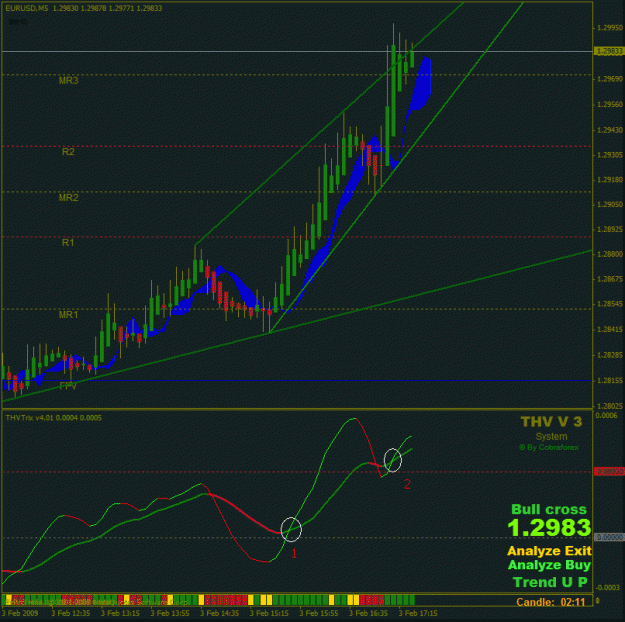Click the time axis label 3 Feb 17:15
Image resolution: width=625 pixels, height=622 pixels.
click(418, 613)
